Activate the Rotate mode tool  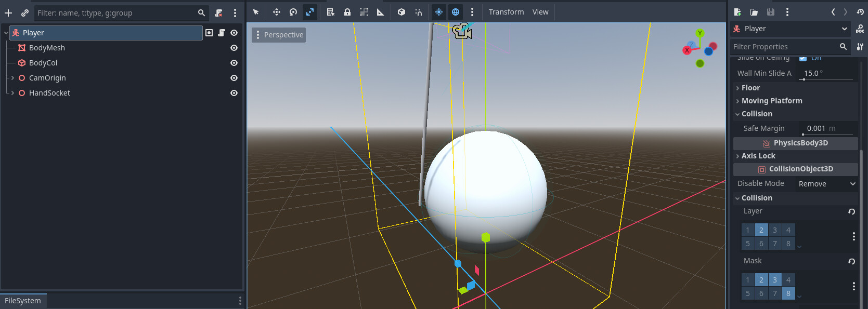pos(293,12)
